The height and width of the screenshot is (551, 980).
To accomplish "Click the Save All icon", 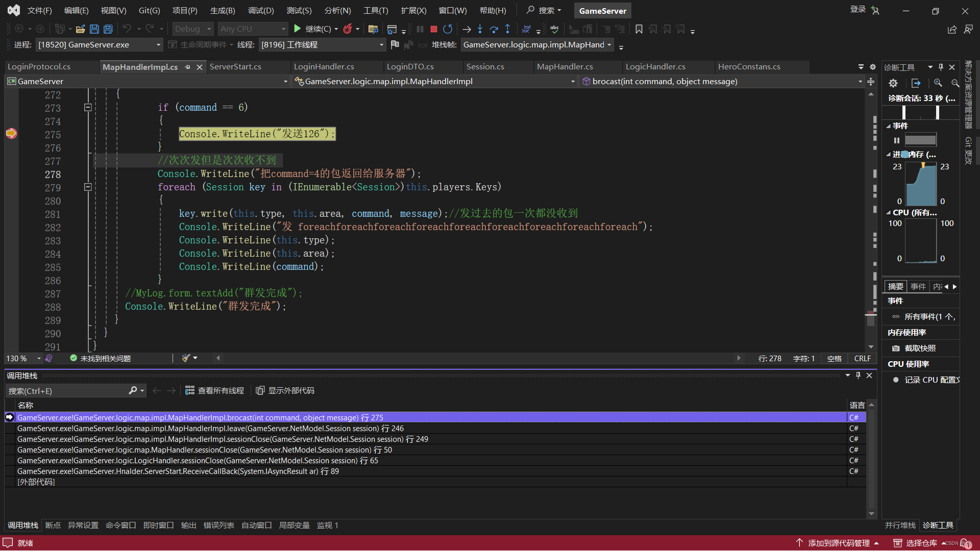I will (x=108, y=29).
